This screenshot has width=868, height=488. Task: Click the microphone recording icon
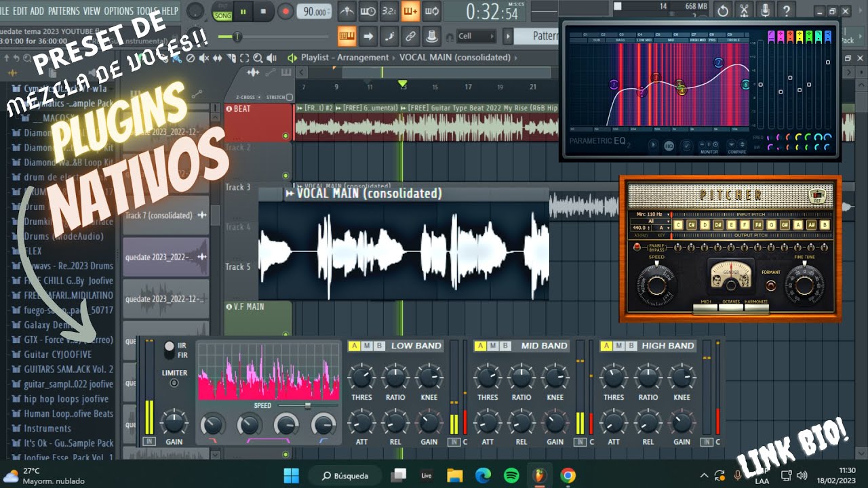[x=765, y=10]
